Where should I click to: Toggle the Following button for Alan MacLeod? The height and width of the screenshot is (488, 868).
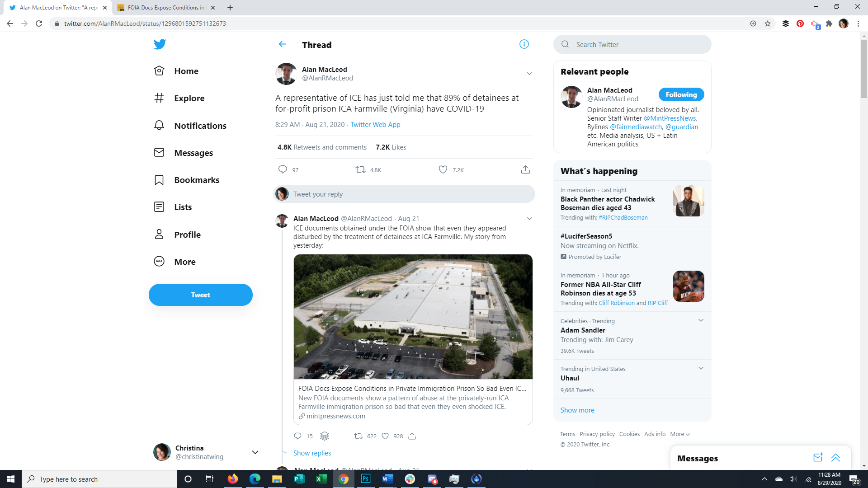(681, 95)
